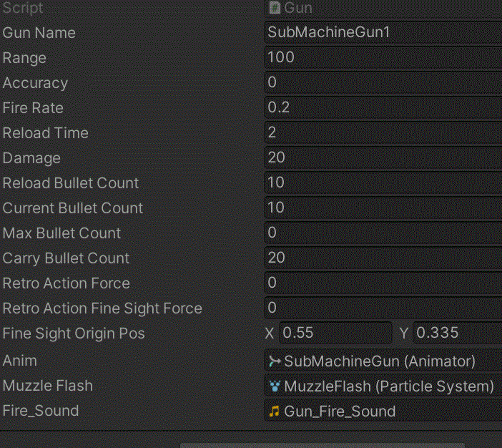The width and height of the screenshot is (502, 448).
Task: Select the Carry Bullet Count field
Action: pyautogui.click(x=383, y=258)
